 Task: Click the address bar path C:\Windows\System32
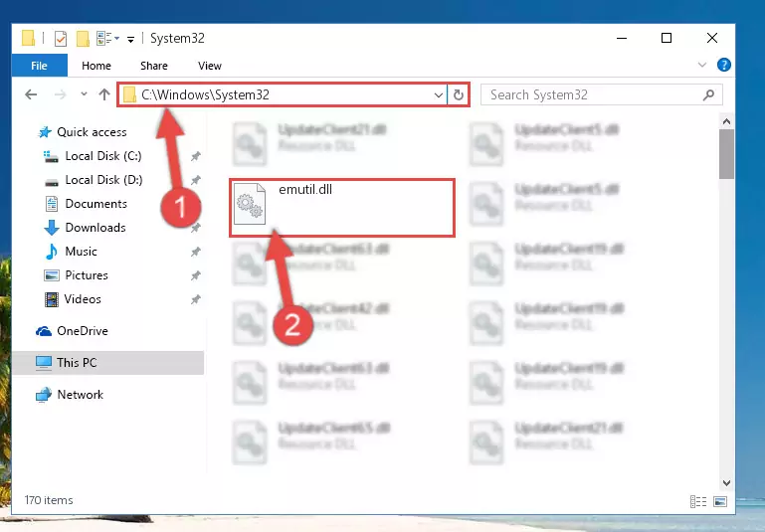pyautogui.click(x=205, y=94)
